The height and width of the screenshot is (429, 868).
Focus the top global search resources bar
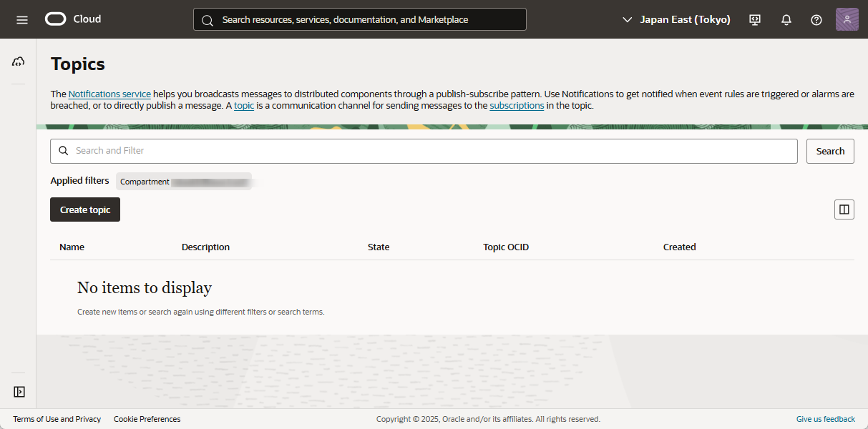[x=359, y=19]
